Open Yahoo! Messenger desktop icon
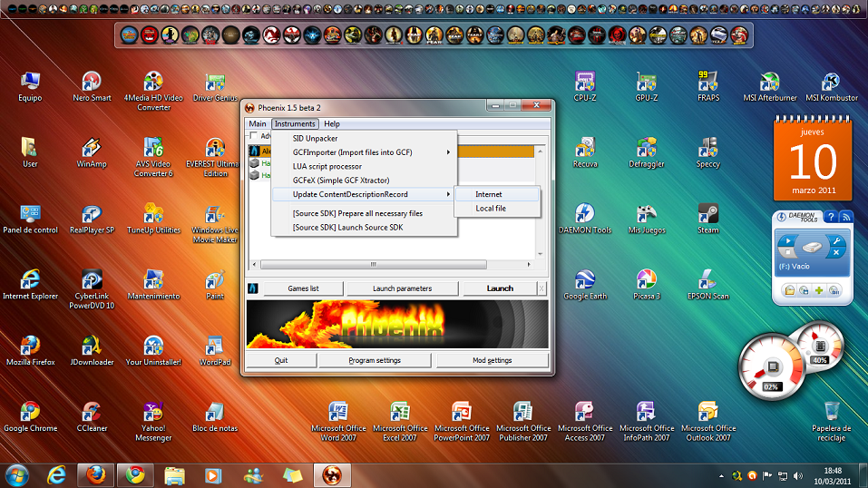This screenshot has width=868, height=488. point(153,422)
